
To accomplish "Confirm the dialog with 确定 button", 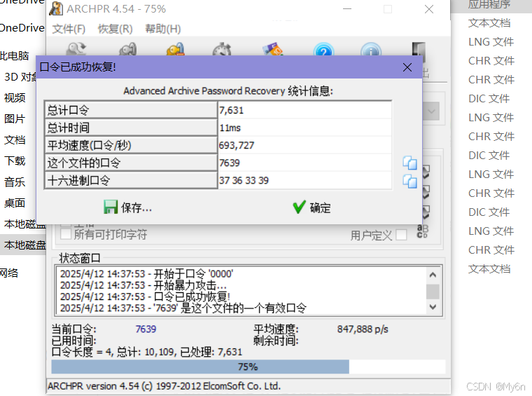I will click(x=311, y=207).
